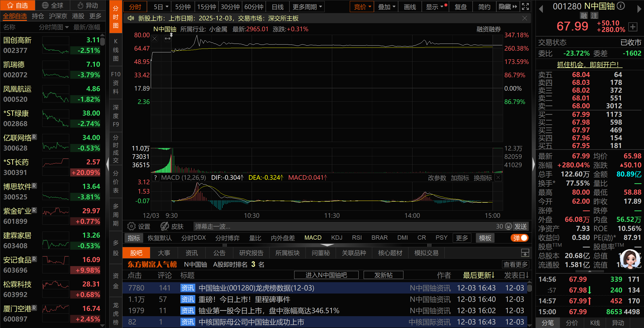
Task: Expand the 更多周期 dropdown
Action: (x=307, y=7)
